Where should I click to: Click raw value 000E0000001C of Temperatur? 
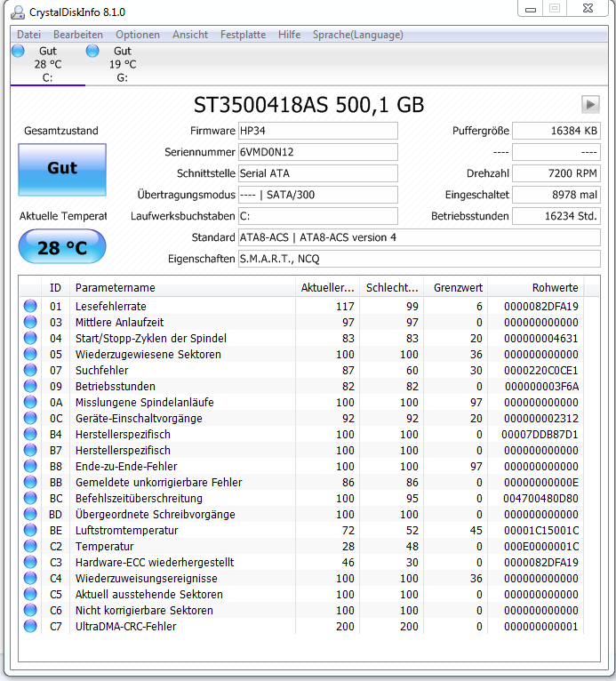pyautogui.click(x=541, y=547)
